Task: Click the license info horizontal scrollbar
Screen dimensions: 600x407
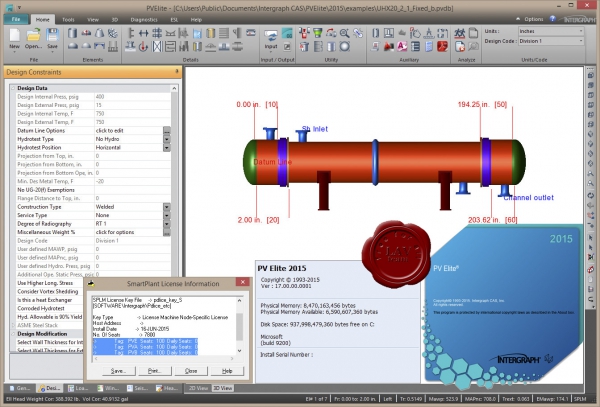Action: click(x=164, y=358)
